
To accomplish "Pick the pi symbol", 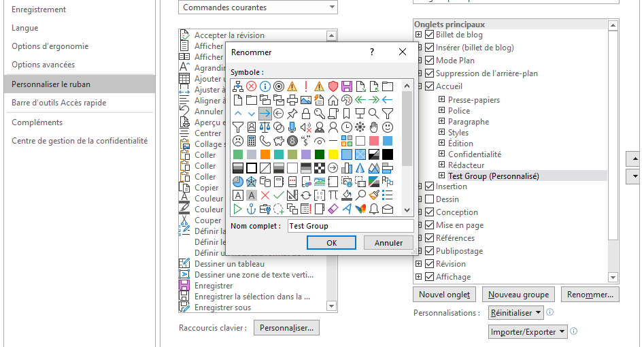I will point(333,195).
